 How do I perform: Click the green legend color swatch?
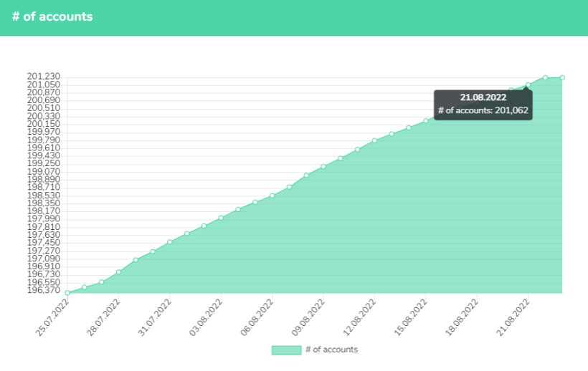286,350
